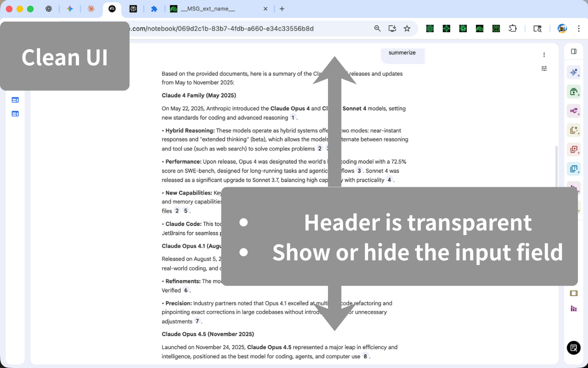This screenshot has width=588, height=368.
Task: Open citation 3 after 'agentic workflows'
Action: (x=359, y=171)
